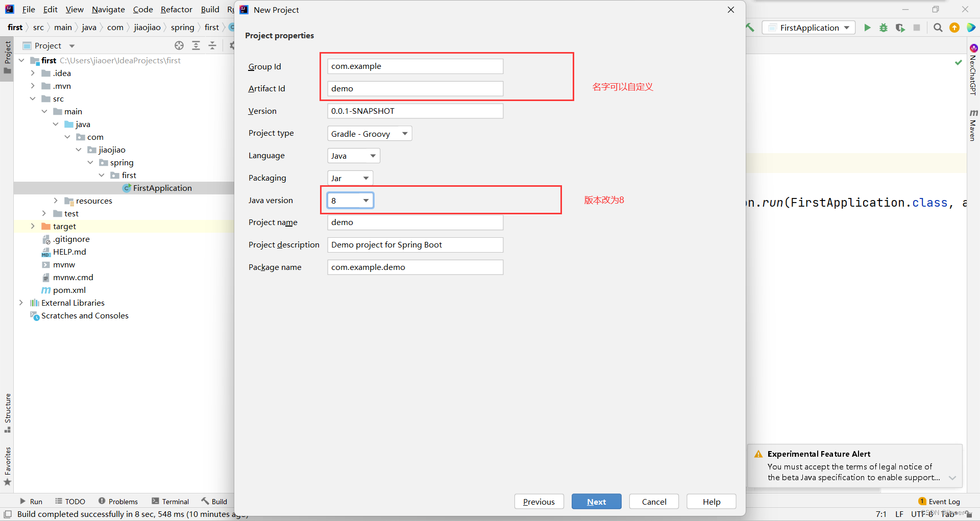The height and width of the screenshot is (521, 980).
Task: Click the Help button
Action: tap(712, 502)
